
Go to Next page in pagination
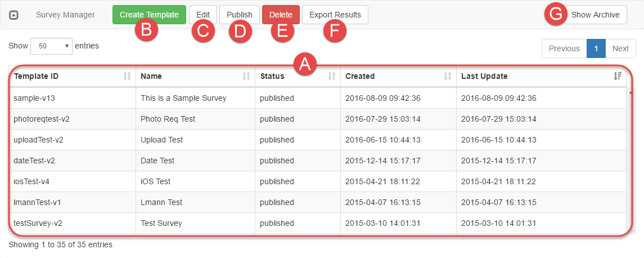620,48
